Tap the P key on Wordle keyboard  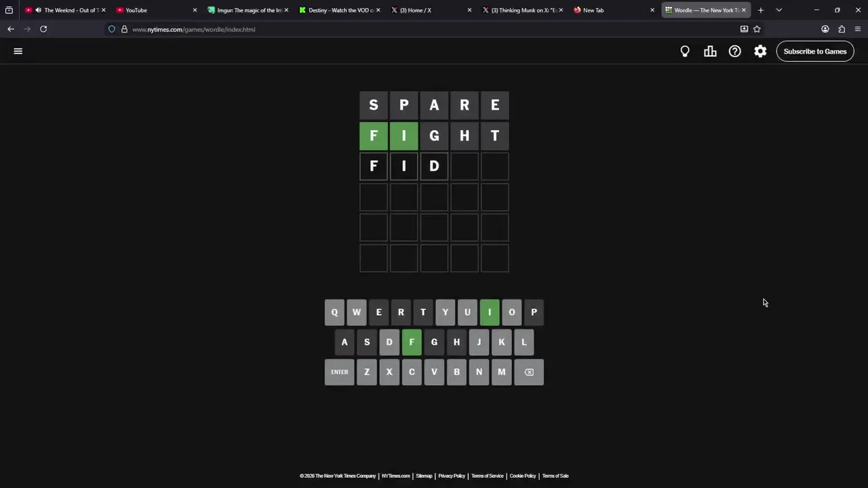[534, 312]
